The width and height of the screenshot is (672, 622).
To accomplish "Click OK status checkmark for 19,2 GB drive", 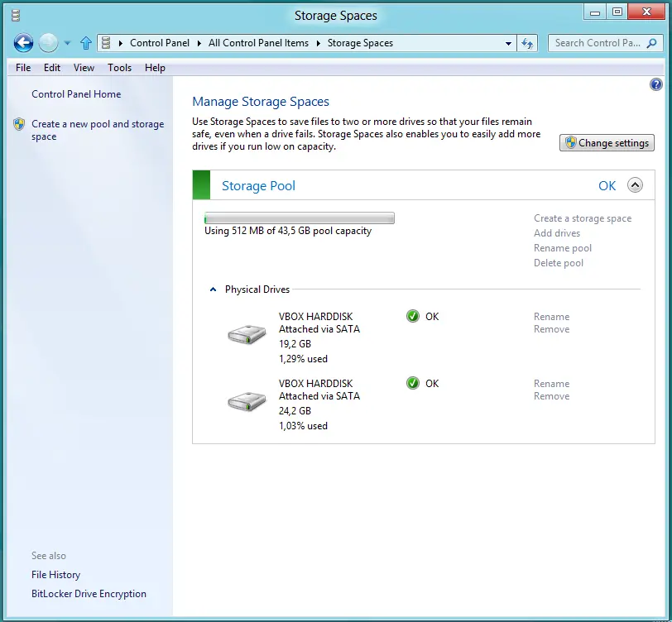I will 413,316.
